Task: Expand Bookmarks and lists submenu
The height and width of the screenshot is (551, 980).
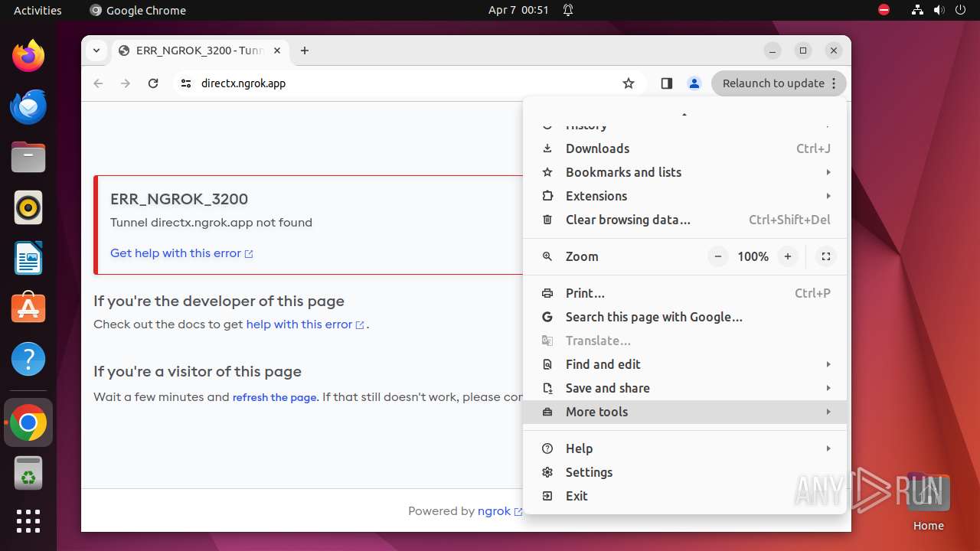Action: tap(685, 172)
